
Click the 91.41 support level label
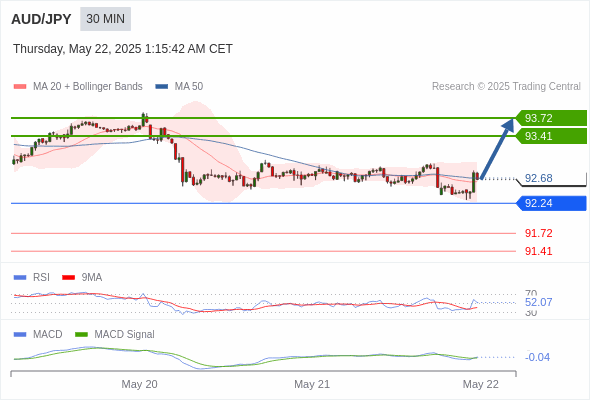coord(538,251)
